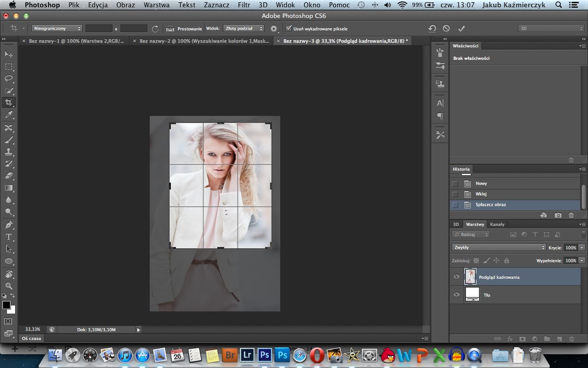
Task: Delete current history state
Action: click(571, 215)
